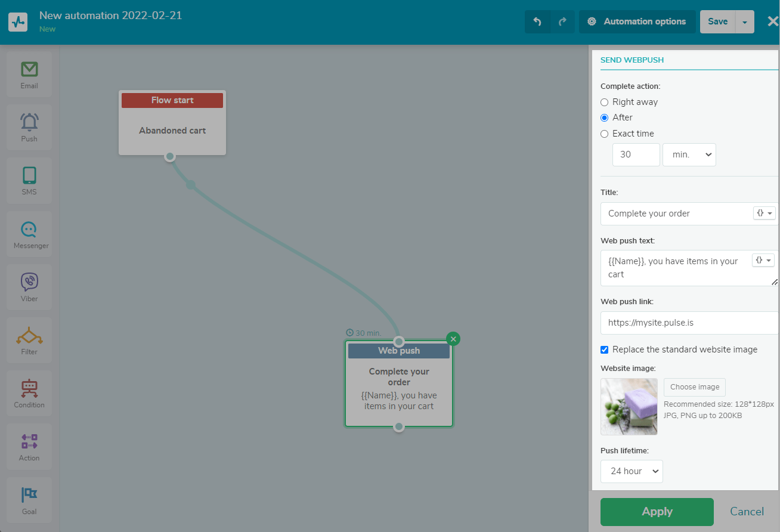Choose the SMS block in sidebar
Viewport: 780px width, 532px height.
pos(29,181)
